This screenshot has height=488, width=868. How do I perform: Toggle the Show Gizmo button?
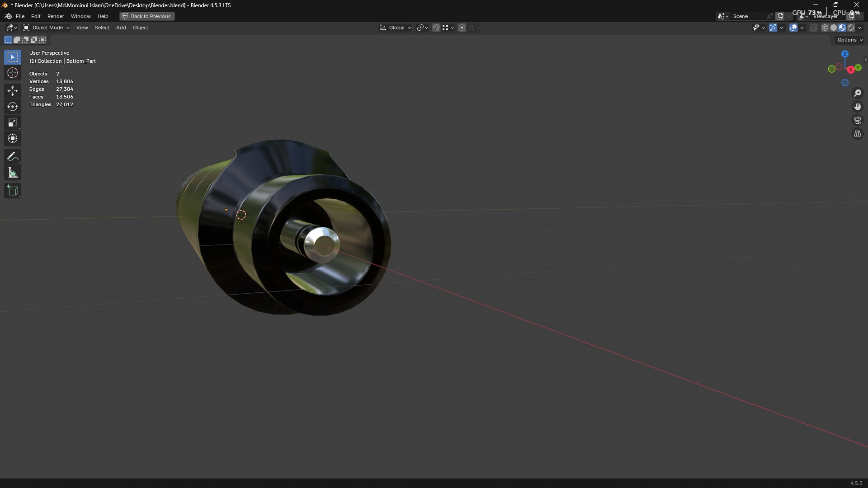click(x=773, y=28)
